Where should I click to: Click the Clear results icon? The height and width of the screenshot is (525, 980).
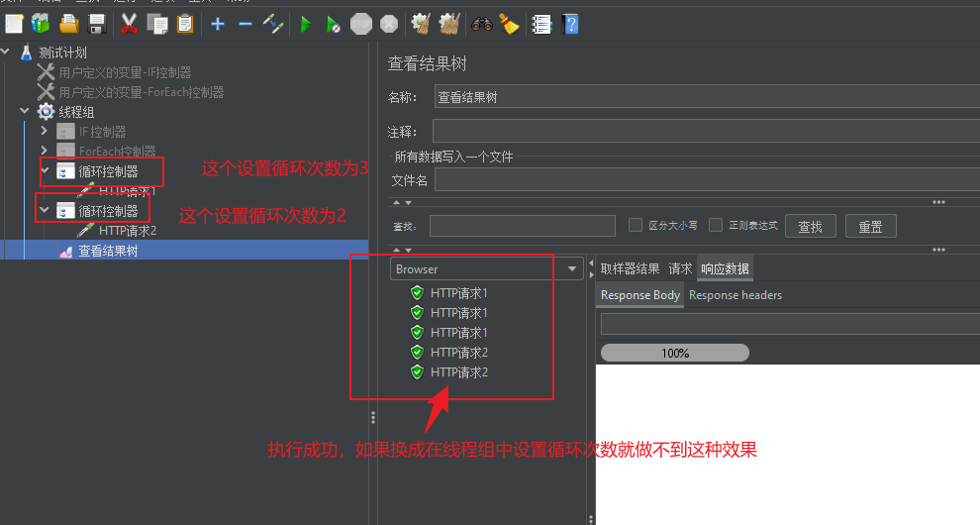[421, 25]
